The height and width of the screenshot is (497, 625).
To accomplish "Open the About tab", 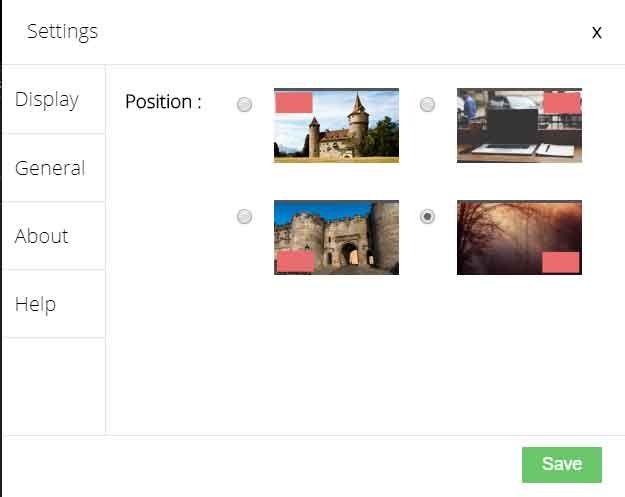I will 42,236.
